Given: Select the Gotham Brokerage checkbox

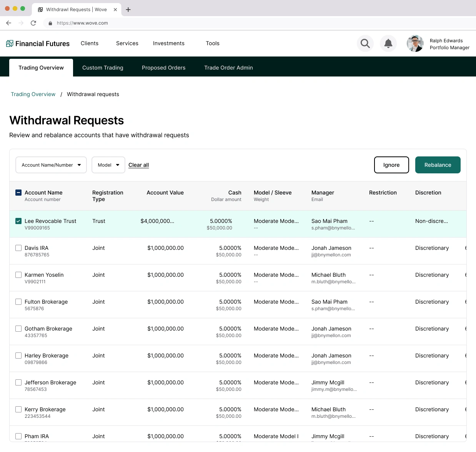Looking at the screenshot, I should pos(18,329).
